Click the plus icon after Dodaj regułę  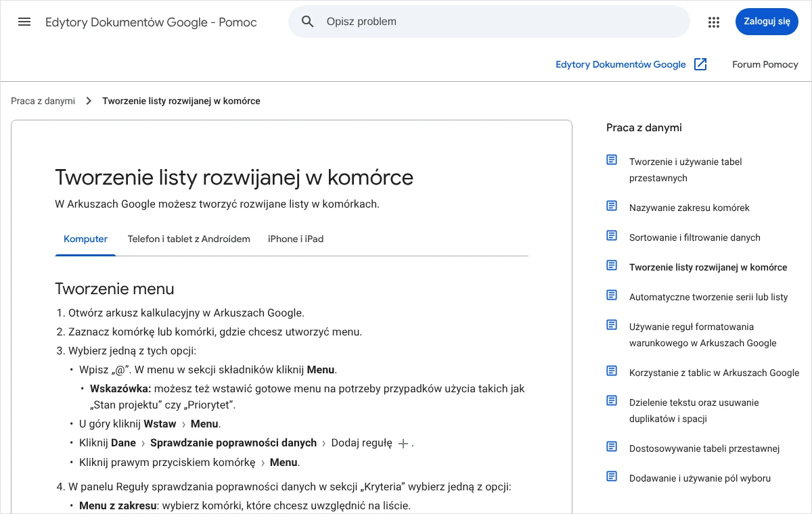(x=403, y=444)
